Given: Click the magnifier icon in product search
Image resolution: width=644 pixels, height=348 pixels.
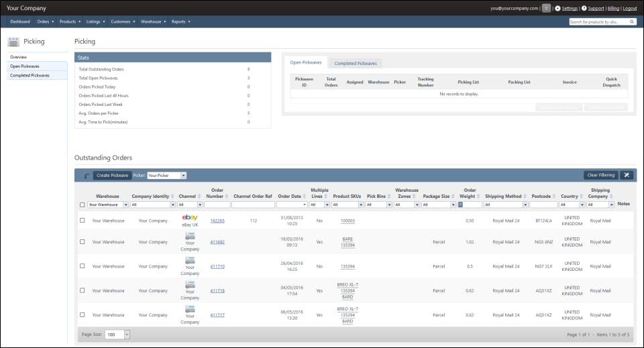Looking at the screenshot, I should pos(631,21).
